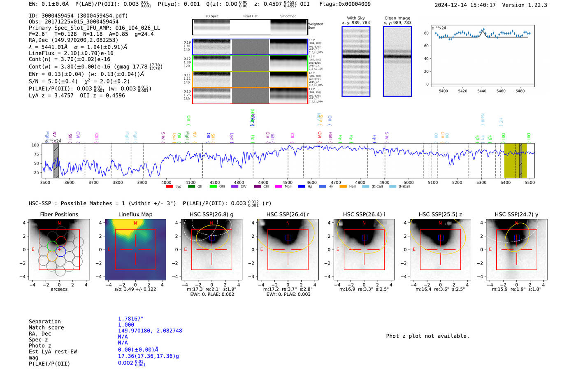
Task: Click the blue Hβ legend swatch
Action: click(x=302, y=187)
